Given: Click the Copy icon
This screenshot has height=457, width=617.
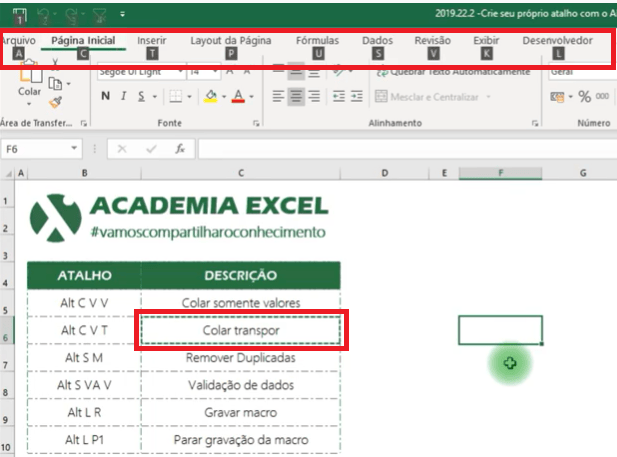Looking at the screenshot, I should point(55,84).
